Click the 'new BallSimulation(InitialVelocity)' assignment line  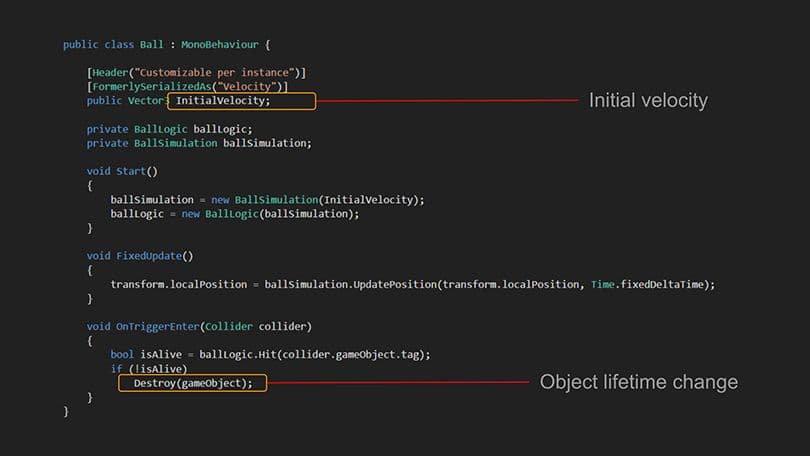point(267,199)
